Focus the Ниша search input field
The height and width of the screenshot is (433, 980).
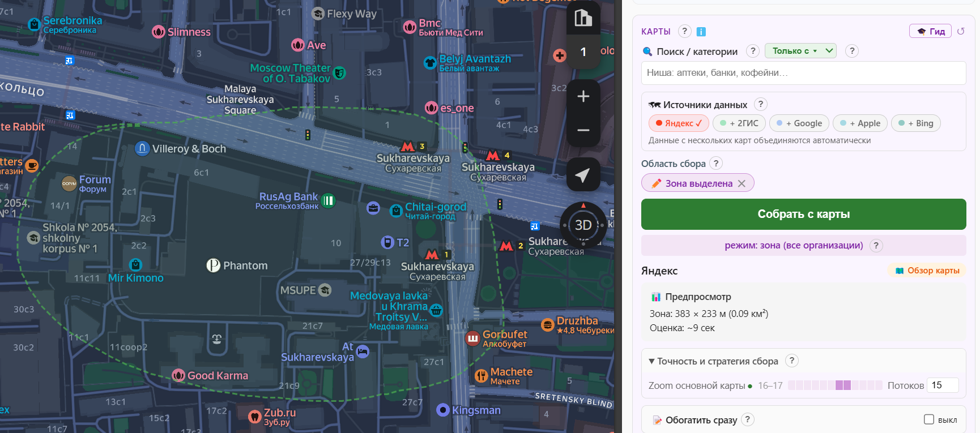(x=804, y=73)
